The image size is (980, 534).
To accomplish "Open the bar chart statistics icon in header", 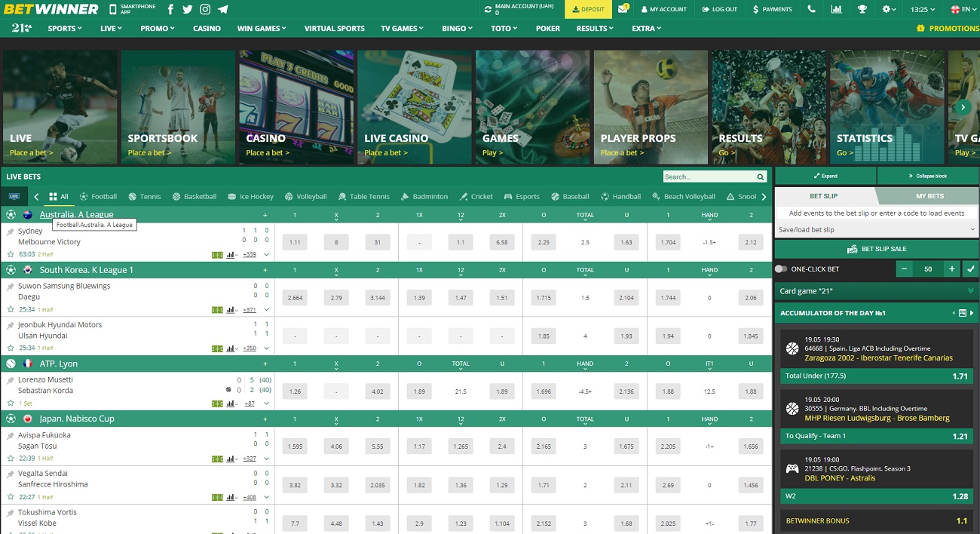I will 837,10.
